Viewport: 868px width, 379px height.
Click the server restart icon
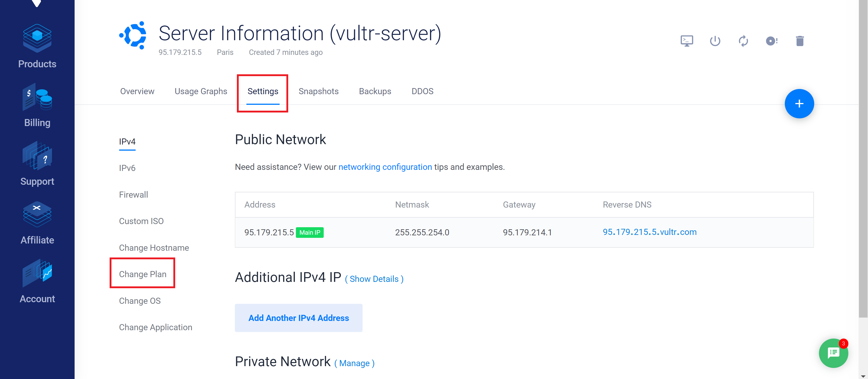(x=743, y=41)
